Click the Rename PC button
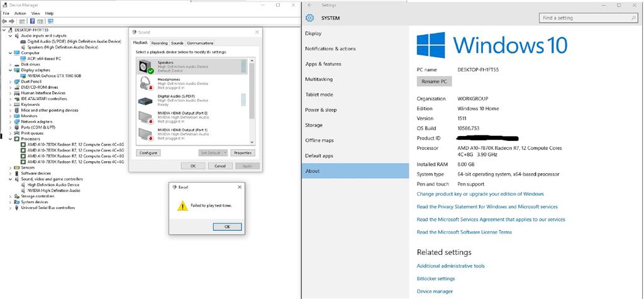 (x=434, y=81)
